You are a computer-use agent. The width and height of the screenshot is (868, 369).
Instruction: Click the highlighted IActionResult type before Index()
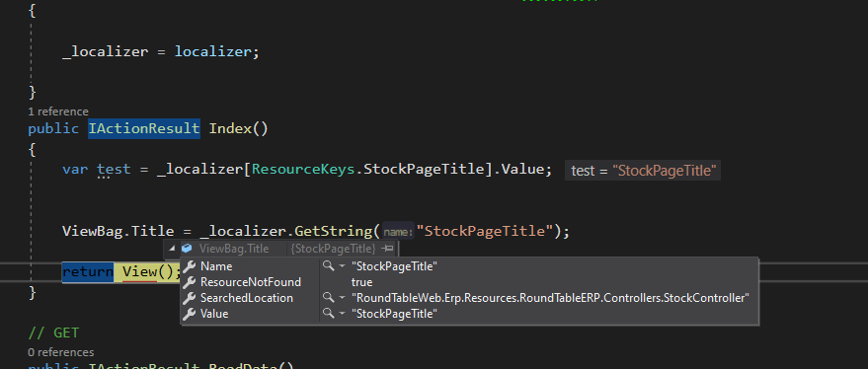144,129
